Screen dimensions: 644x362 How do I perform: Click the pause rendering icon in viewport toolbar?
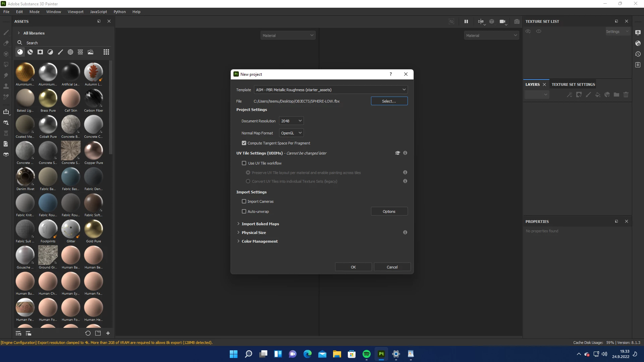tap(466, 21)
